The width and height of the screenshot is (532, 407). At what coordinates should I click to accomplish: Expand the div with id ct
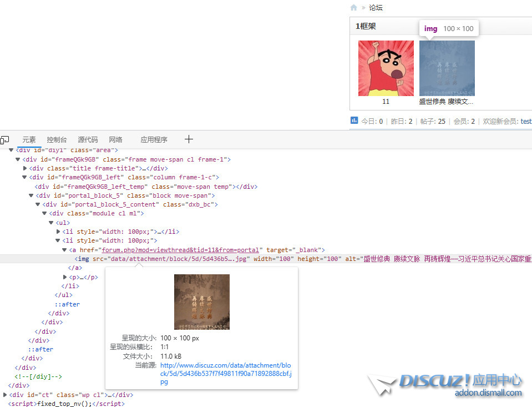tap(5, 395)
